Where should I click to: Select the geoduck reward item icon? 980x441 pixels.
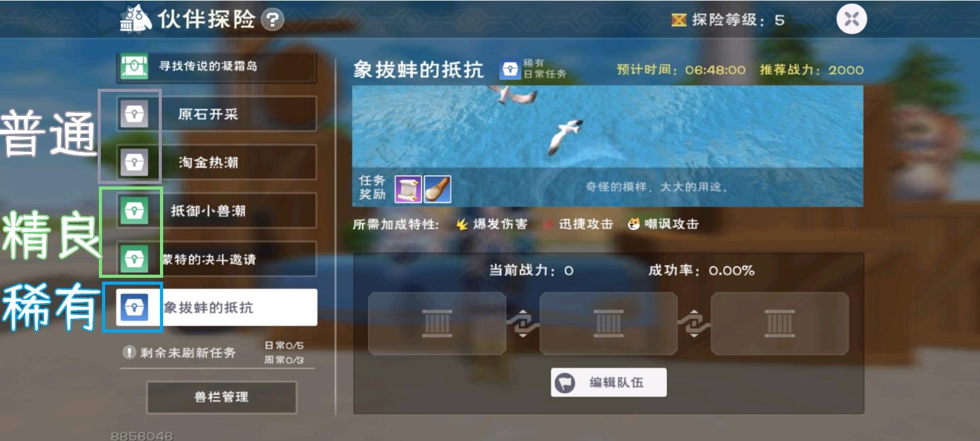(x=438, y=189)
